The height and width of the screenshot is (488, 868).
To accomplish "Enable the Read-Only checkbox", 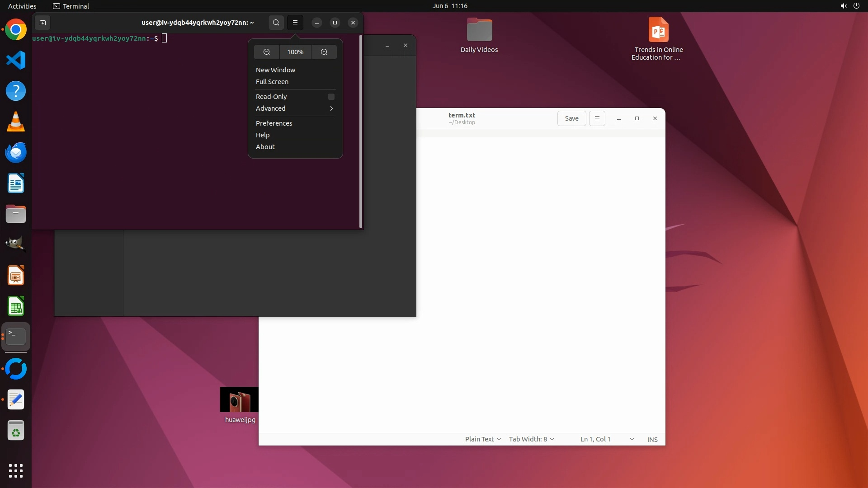I will [x=331, y=97].
